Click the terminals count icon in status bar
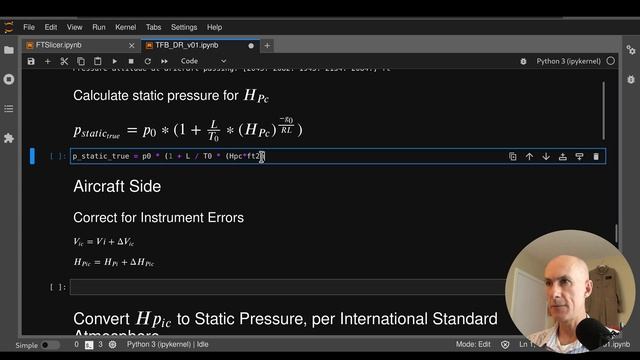Viewport: 640px width, 360px height. coord(89,345)
